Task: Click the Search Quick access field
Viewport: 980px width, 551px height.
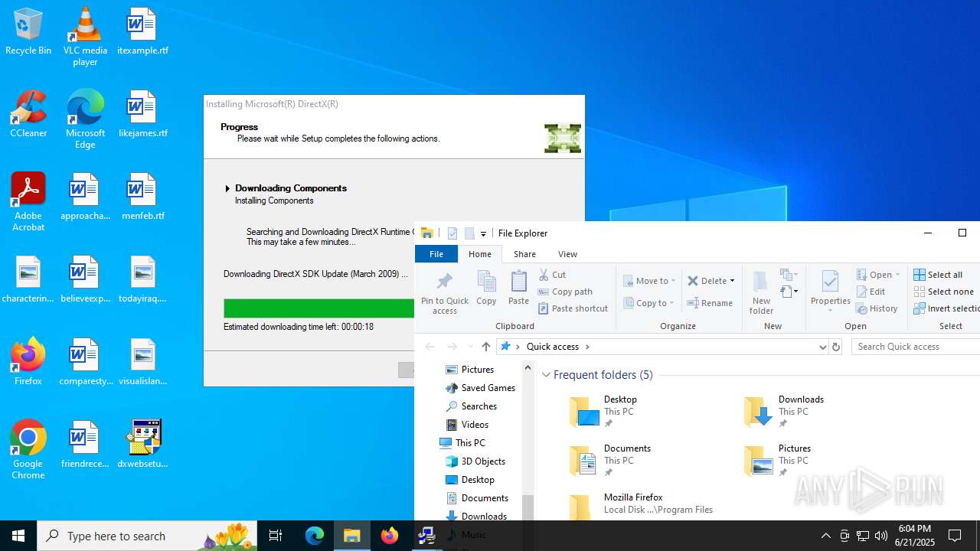Action: (915, 347)
